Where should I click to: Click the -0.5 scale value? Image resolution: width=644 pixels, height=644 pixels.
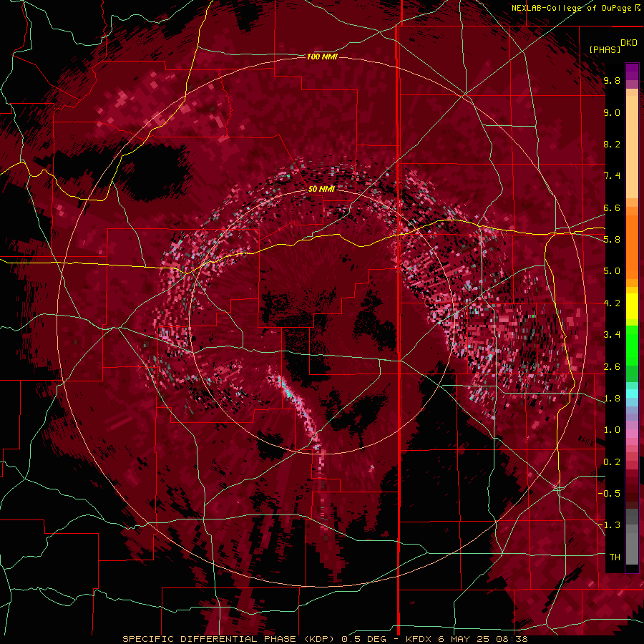pos(609,494)
